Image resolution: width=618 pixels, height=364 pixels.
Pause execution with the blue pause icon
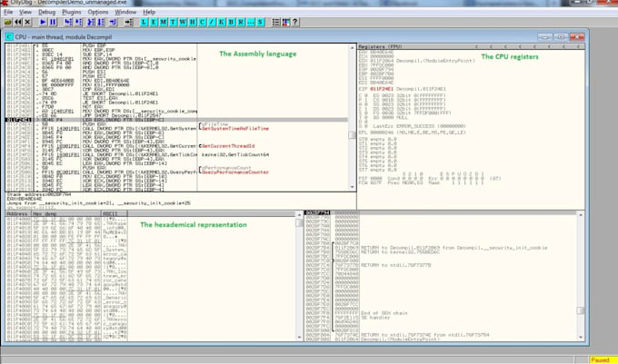53,22
